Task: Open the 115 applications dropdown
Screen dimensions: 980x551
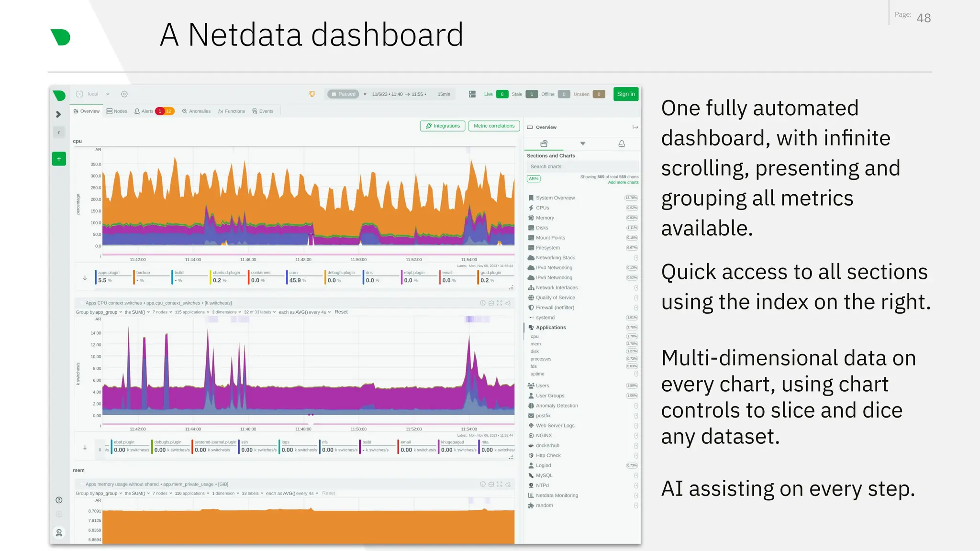Action: (192, 312)
